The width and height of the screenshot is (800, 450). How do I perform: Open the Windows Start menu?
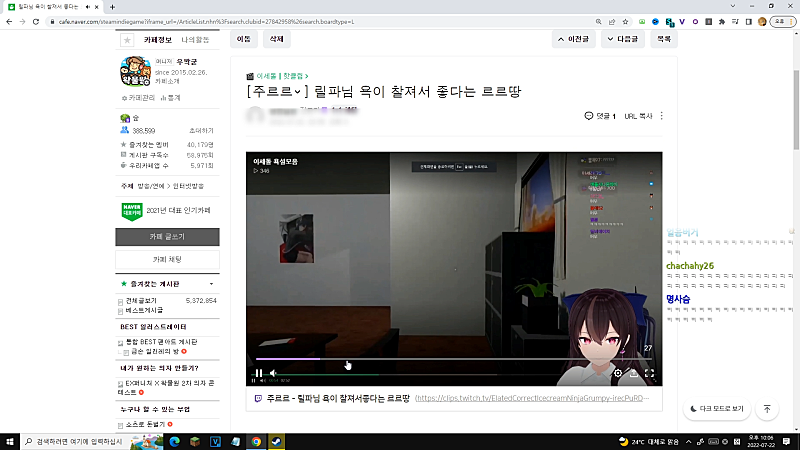click(10, 441)
